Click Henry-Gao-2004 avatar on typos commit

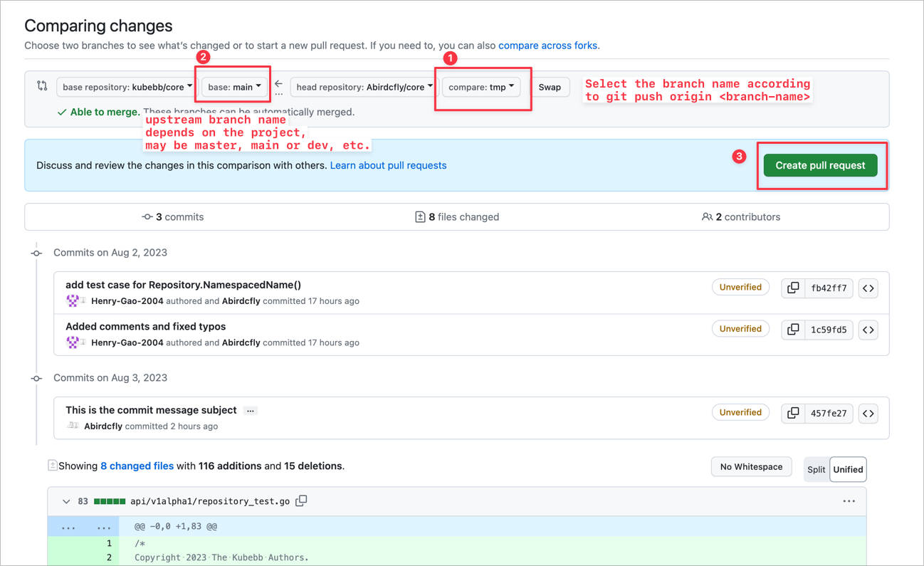pos(72,342)
